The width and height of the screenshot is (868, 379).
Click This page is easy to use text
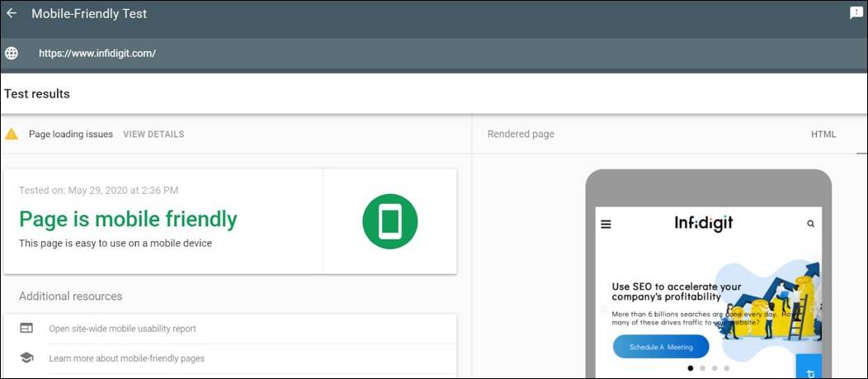pyautogui.click(x=116, y=244)
